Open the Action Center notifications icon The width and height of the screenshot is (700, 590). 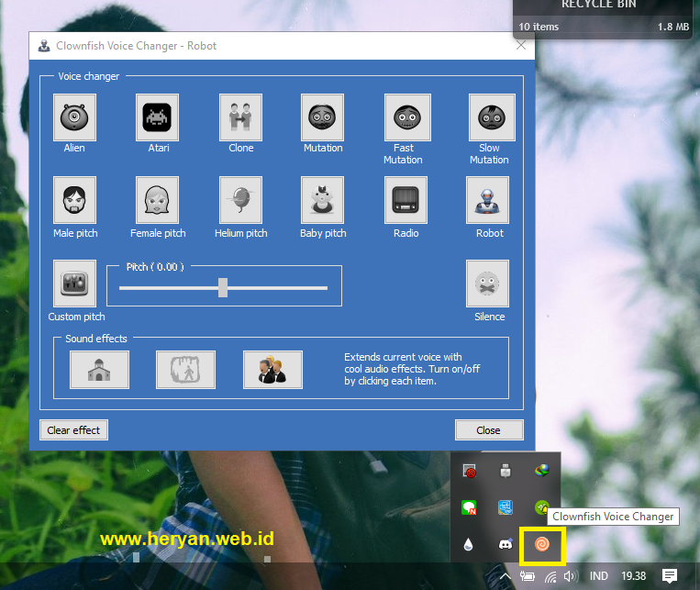pyautogui.click(x=670, y=576)
